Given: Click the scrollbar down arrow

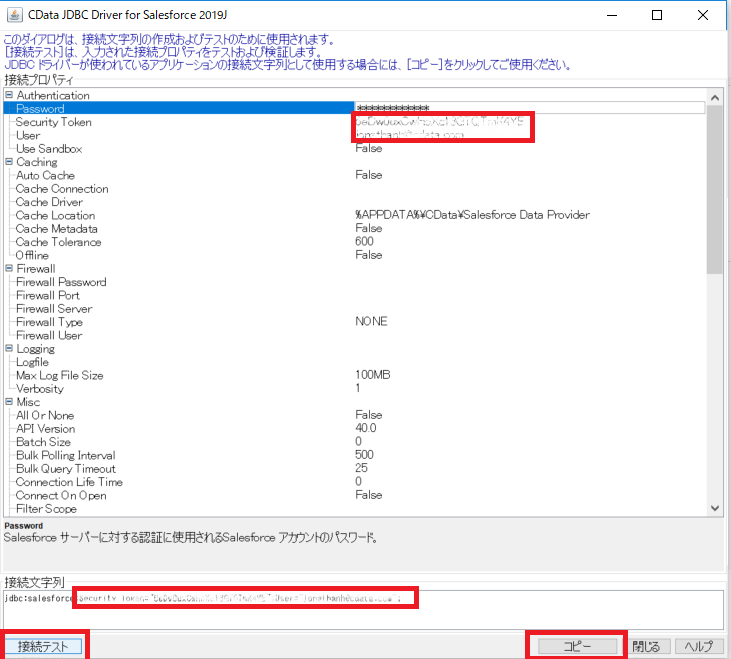Looking at the screenshot, I should [x=715, y=508].
